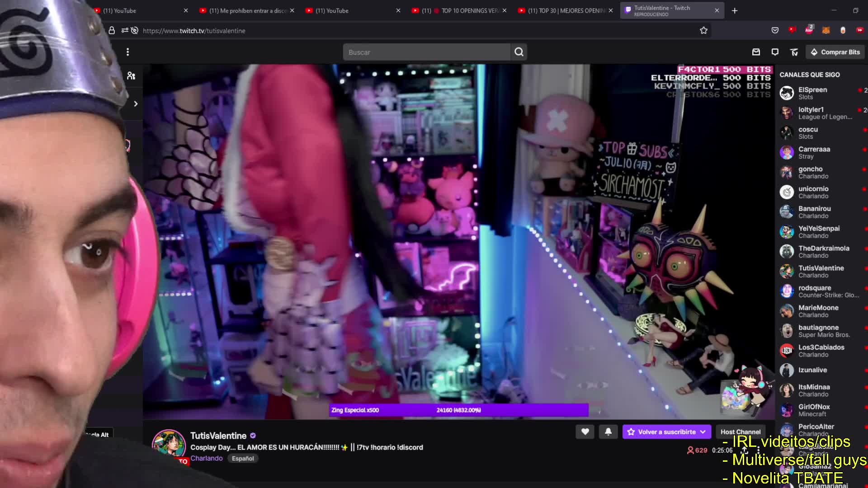Click the Español language tag
868x488 pixels.
pos(243,458)
